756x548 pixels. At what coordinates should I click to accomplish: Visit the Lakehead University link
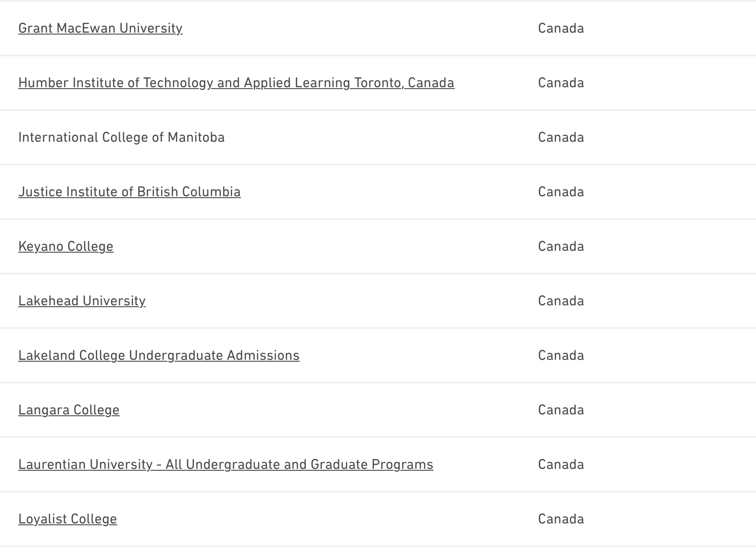82,301
